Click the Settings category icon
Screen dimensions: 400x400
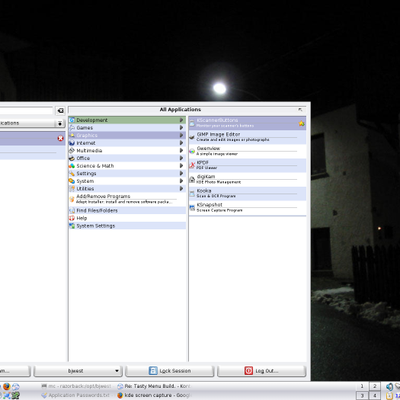point(72,174)
